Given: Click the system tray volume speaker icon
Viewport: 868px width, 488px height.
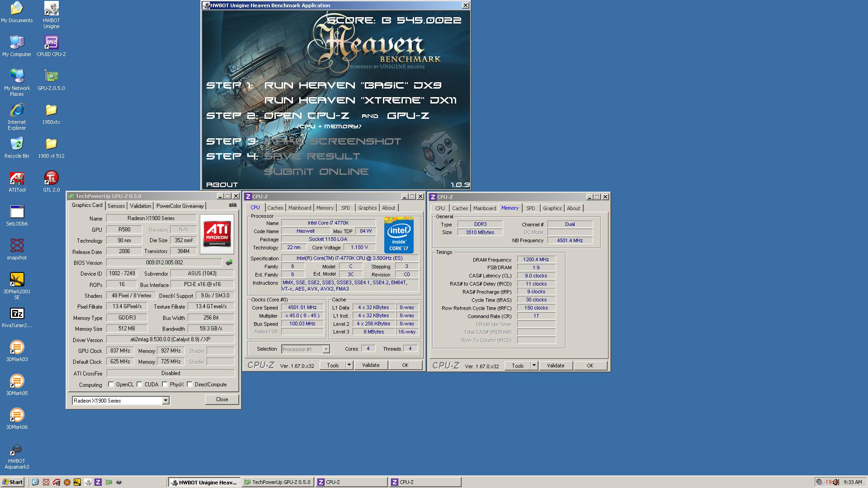Looking at the screenshot, I should pos(836,482).
